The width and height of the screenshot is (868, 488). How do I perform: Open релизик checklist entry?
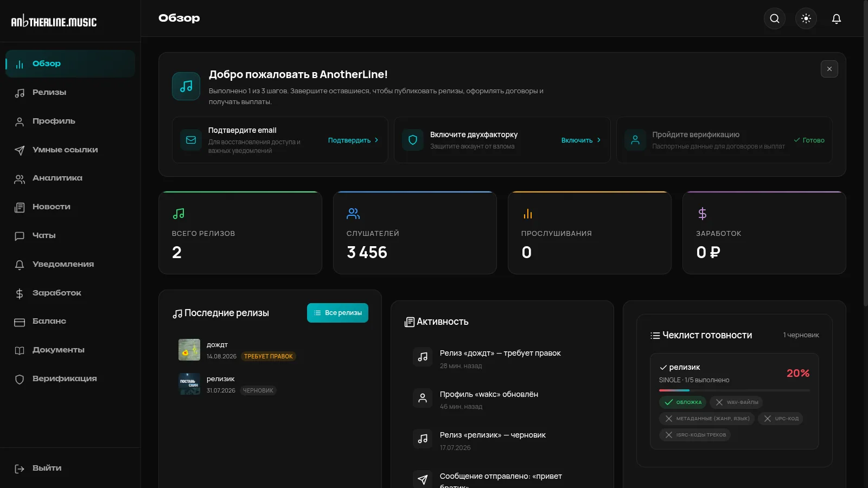tap(735, 401)
